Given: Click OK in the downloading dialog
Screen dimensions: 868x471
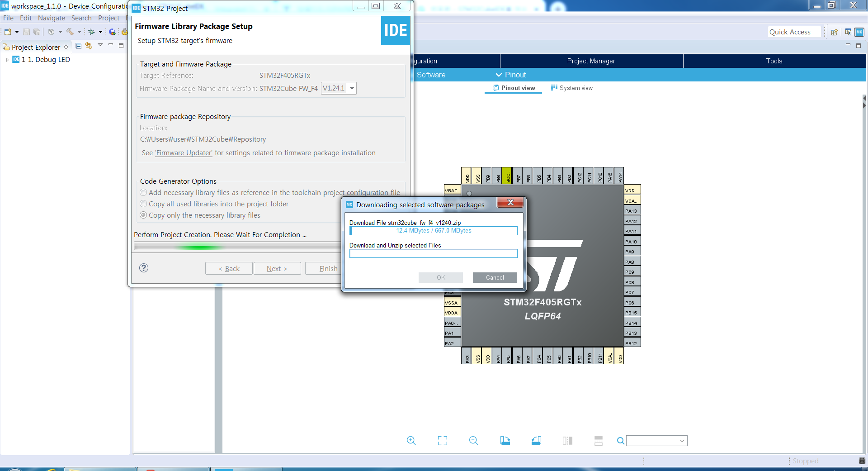Looking at the screenshot, I should pos(441,277).
